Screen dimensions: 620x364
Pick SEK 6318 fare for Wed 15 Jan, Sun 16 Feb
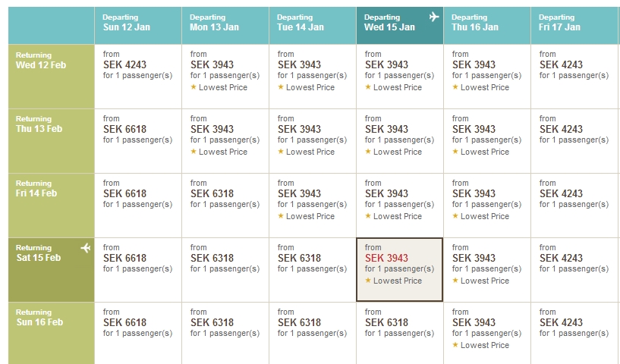(386, 322)
